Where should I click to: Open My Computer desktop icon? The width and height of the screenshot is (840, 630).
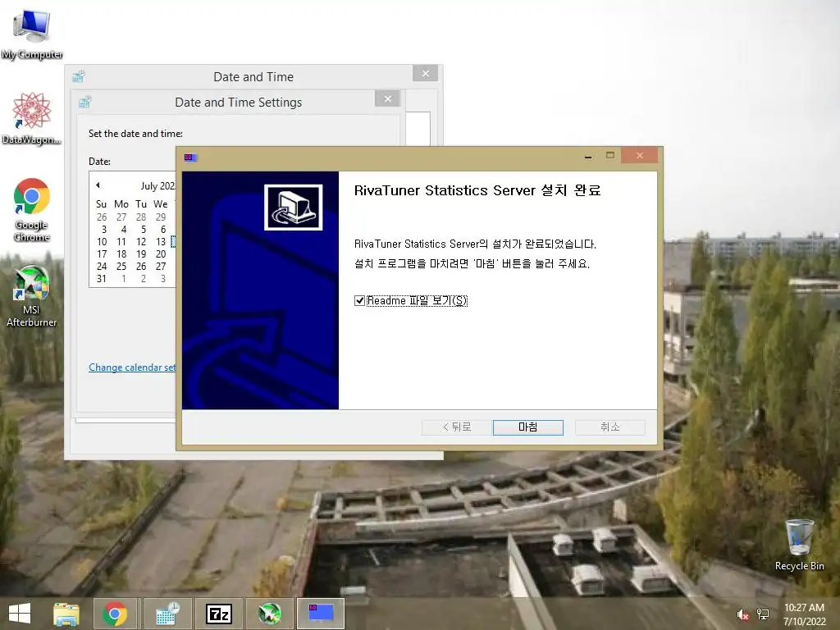pos(32,33)
